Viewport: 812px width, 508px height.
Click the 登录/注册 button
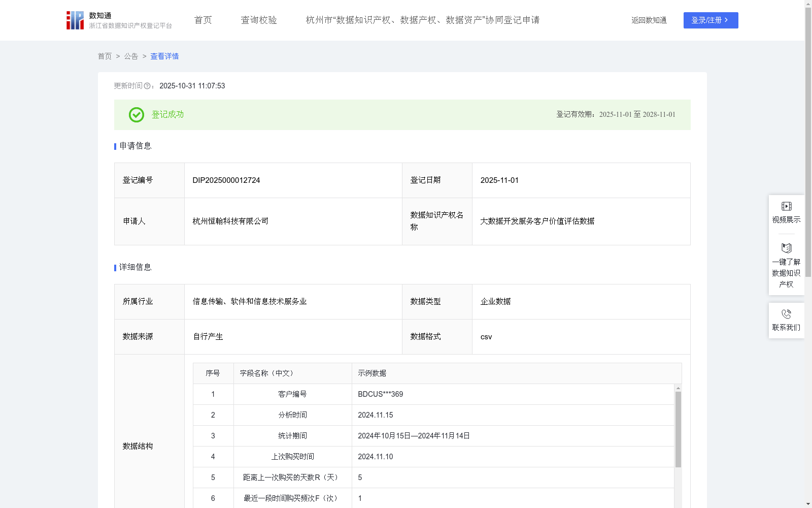(710, 20)
